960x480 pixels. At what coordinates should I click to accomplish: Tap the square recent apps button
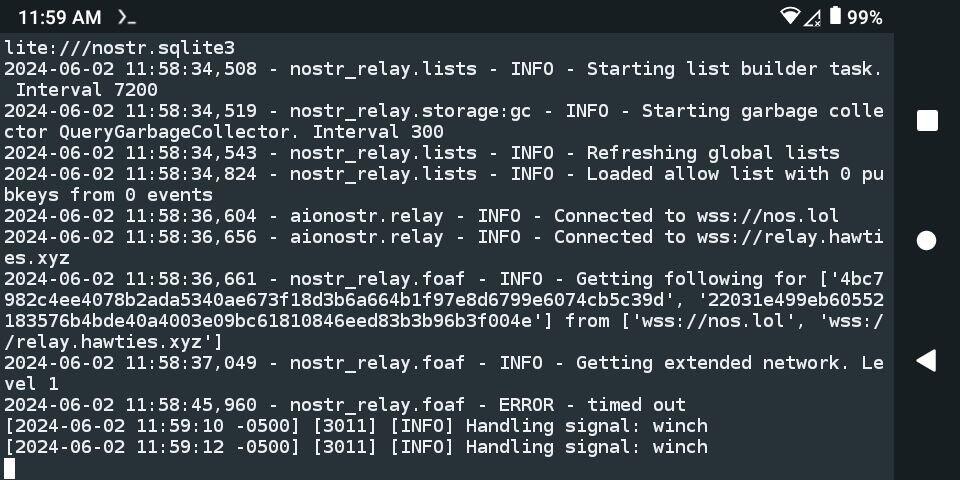coord(928,121)
